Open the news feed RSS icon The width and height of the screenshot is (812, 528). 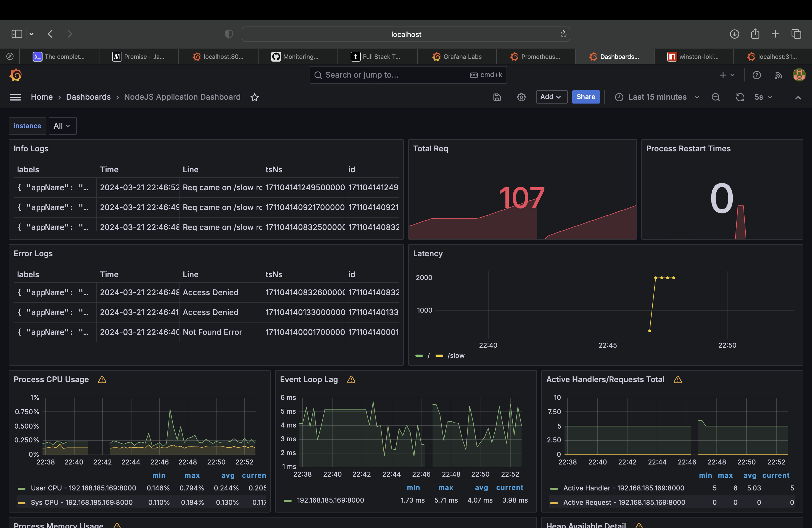[778, 75]
